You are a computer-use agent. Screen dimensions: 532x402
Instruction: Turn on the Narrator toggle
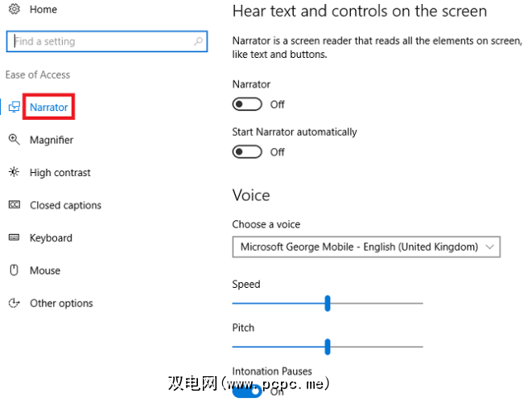pyautogui.click(x=248, y=105)
